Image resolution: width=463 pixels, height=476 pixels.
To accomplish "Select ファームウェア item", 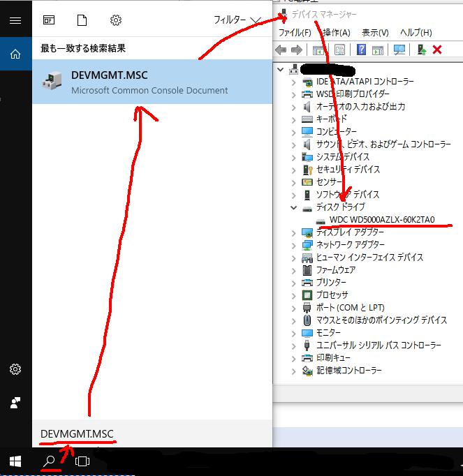I will pos(336,269).
